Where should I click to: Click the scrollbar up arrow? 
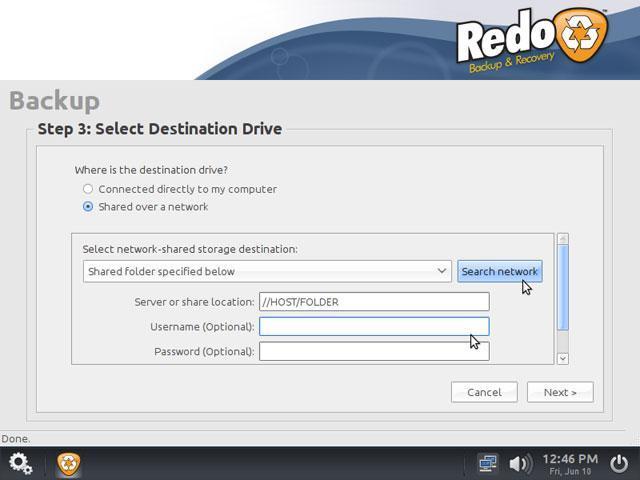point(563,239)
